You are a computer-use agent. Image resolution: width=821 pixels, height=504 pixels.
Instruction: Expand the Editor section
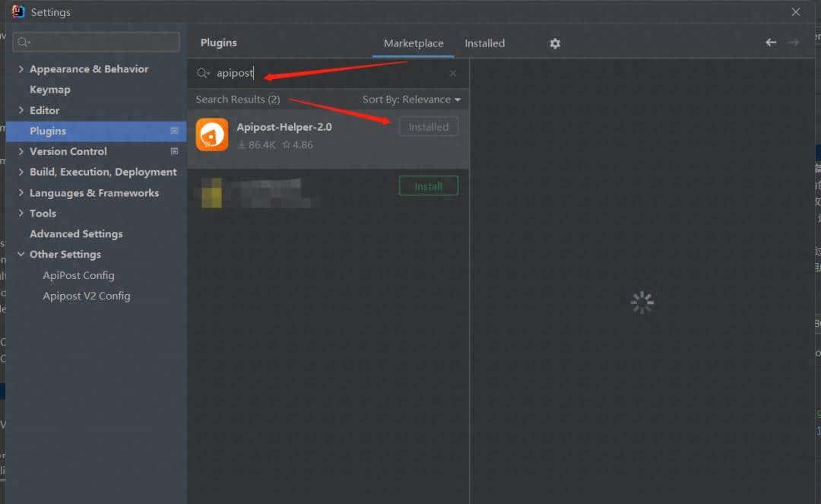coord(21,110)
